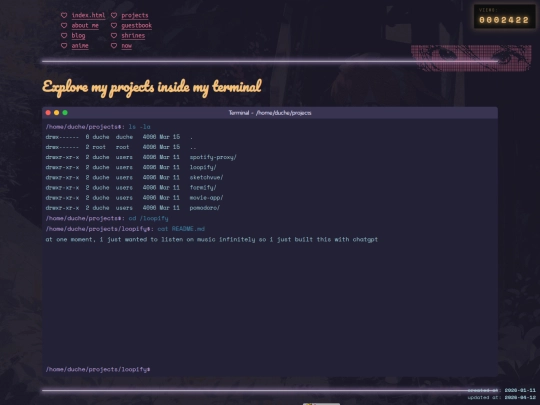
Task: Click the 'cat README.md' command text
Action: click(x=181, y=229)
